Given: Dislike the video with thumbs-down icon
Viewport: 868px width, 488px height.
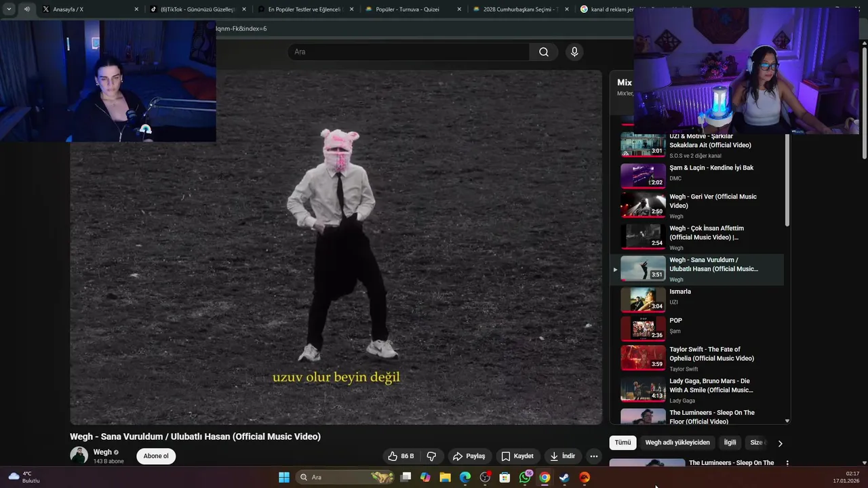Looking at the screenshot, I should 431,456.
